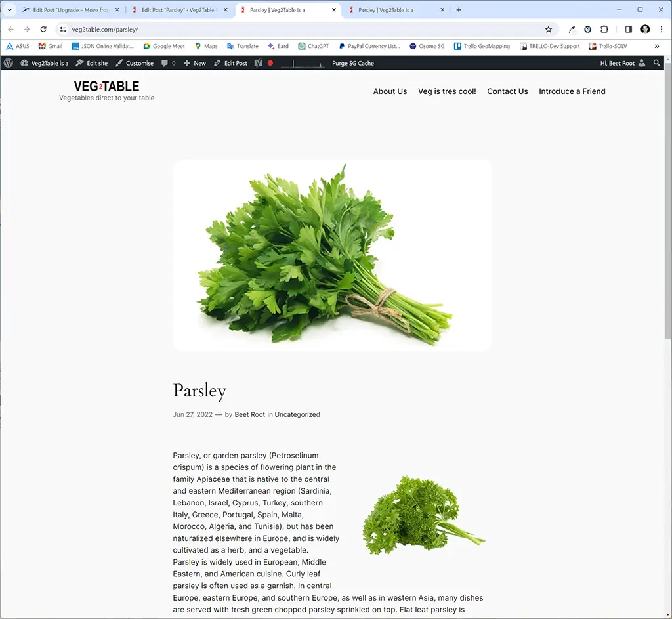The image size is (672, 619).
Task: Click the Purge SG Cache button
Action: click(x=352, y=63)
